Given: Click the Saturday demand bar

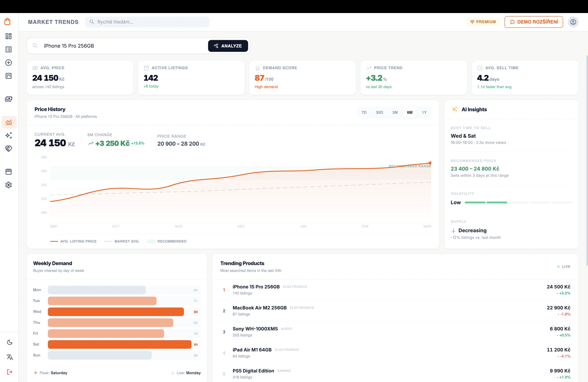Looking at the screenshot, I should 120,344.
